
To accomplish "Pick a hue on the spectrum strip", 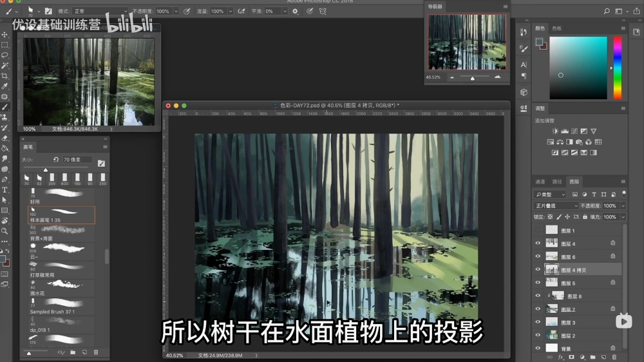I will click(x=618, y=68).
